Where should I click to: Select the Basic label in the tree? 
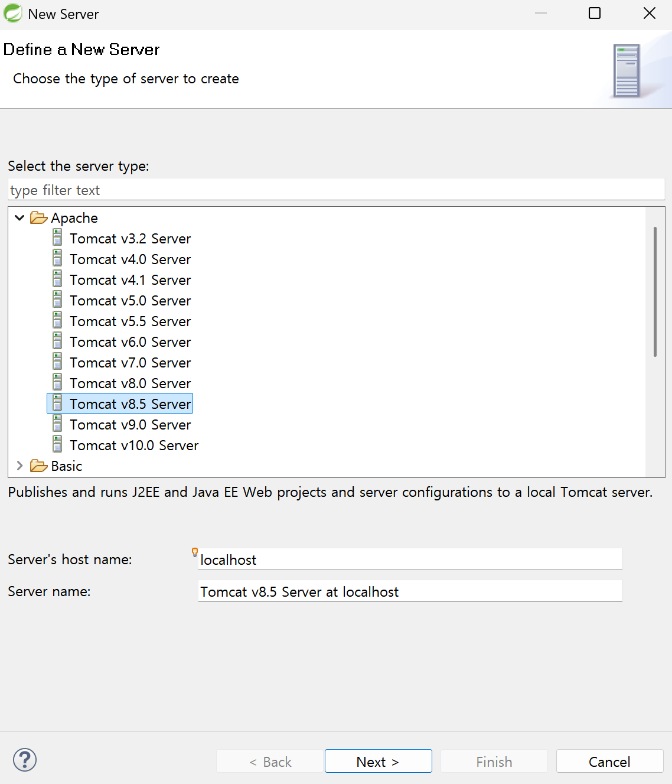click(x=67, y=466)
